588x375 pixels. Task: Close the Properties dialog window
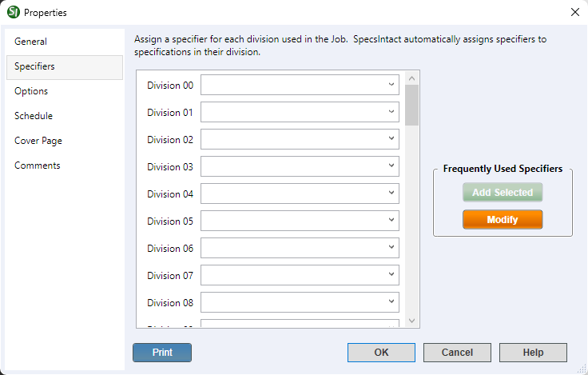574,12
